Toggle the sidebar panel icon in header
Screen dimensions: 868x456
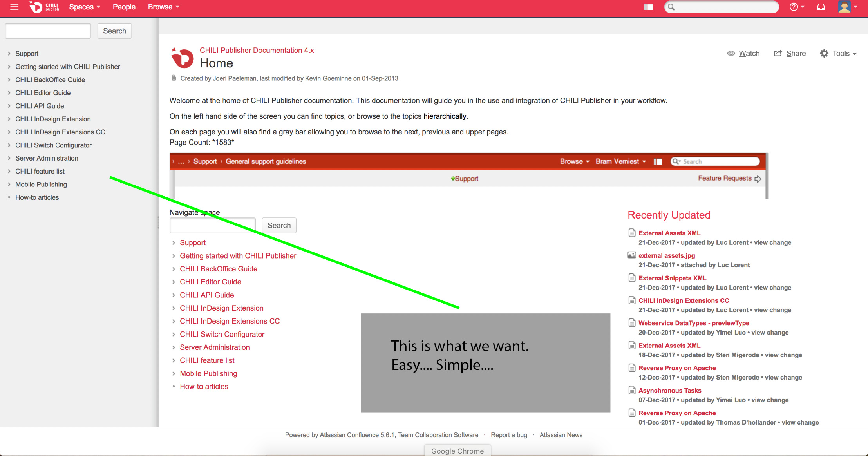tap(649, 7)
